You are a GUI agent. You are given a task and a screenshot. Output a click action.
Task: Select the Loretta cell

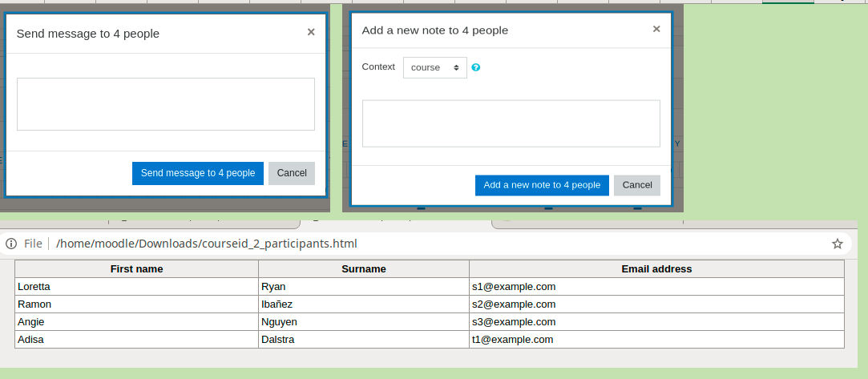pyautogui.click(x=137, y=287)
